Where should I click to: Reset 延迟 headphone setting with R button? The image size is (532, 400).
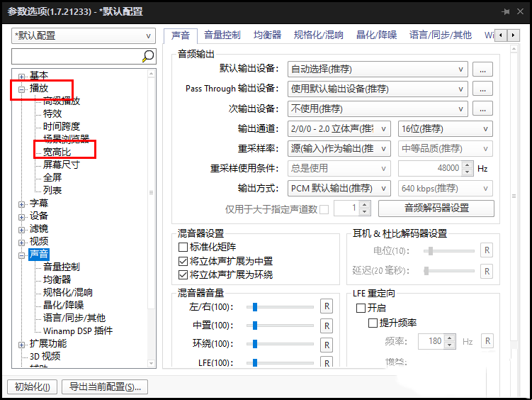[487, 271]
